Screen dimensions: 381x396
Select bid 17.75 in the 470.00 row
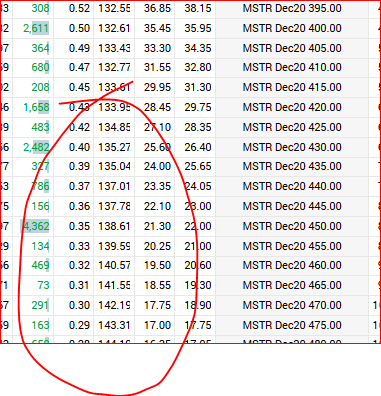coord(157,305)
